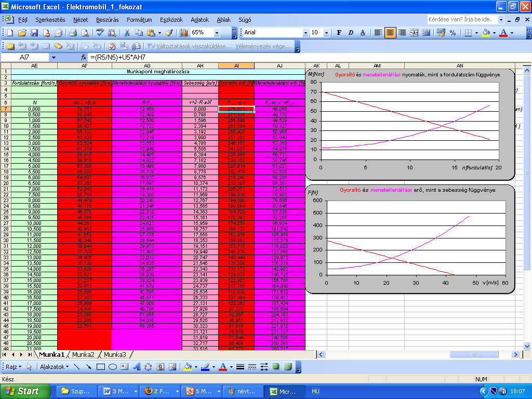
Task: Open the Szup... folder taskbar button
Action: click(76, 391)
